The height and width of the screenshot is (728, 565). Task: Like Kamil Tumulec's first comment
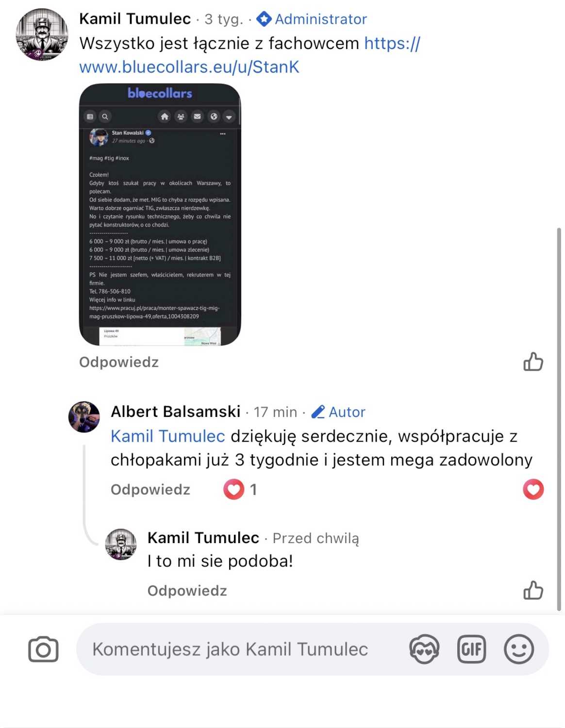pyautogui.click(x=533, y=362)
